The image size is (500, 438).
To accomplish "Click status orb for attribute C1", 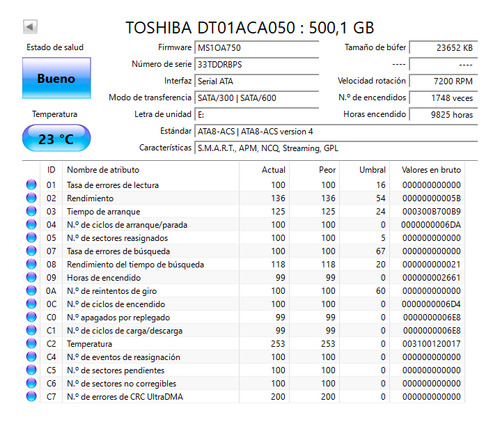I will coord(31,330).
